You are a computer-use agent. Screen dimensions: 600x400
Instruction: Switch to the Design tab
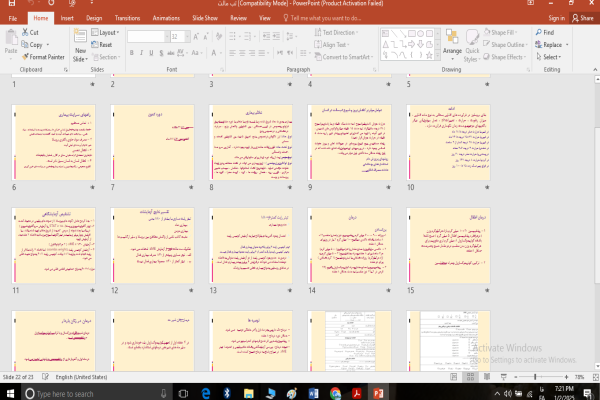point(94,18)
